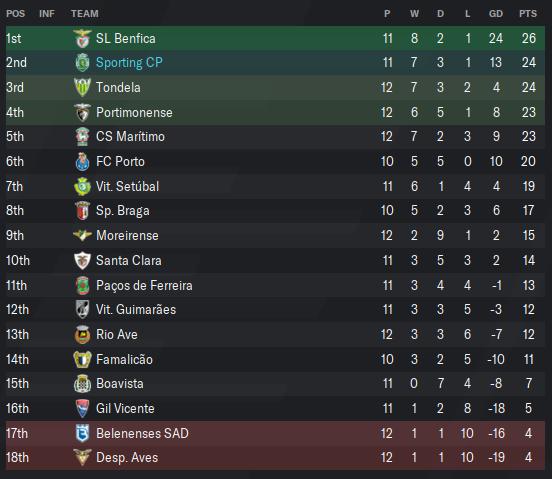Click the Sp. Braga club badge
552x479 pixels.
82,210
